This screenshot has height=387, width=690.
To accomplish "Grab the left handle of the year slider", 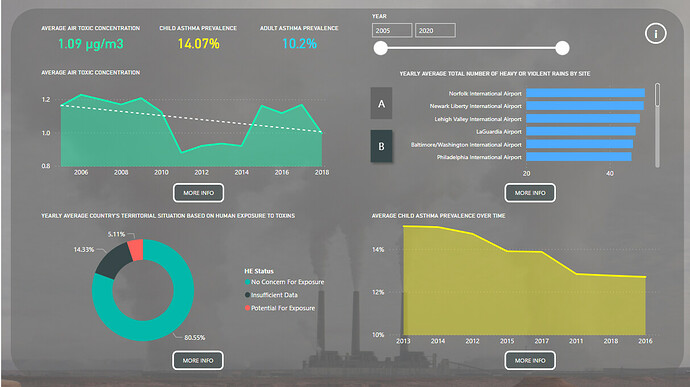I will [381, 48].
